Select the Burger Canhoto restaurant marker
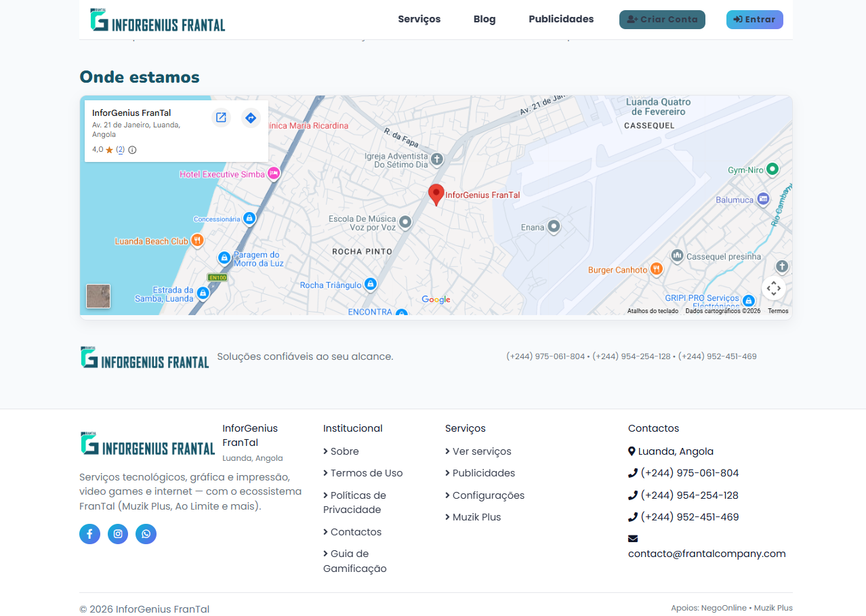The image size is (866, 616). [x=656, y=269]
